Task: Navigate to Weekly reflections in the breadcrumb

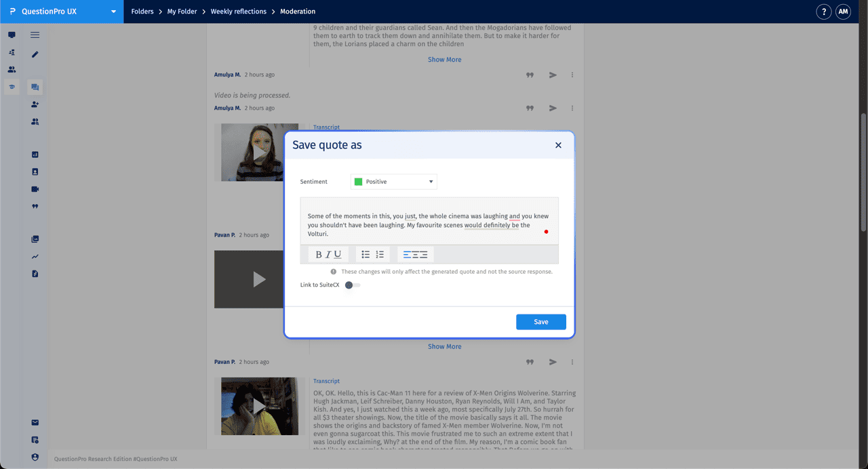Action: (238, 11)
